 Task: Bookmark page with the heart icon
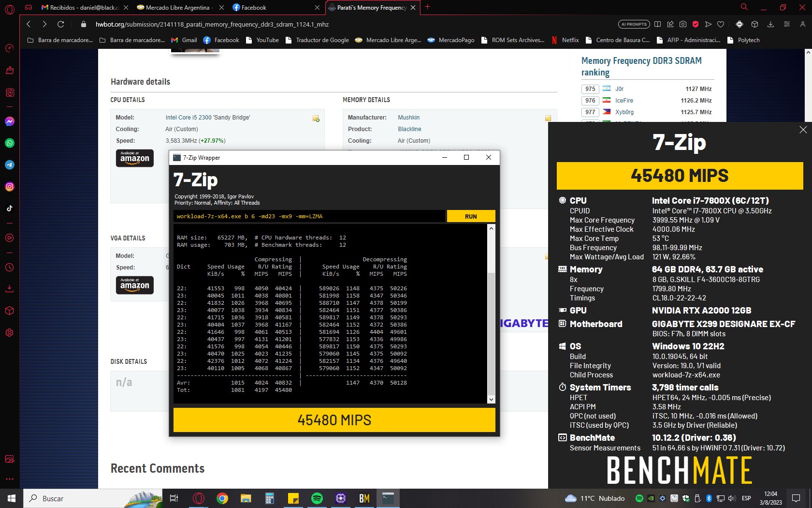[721, 24]
